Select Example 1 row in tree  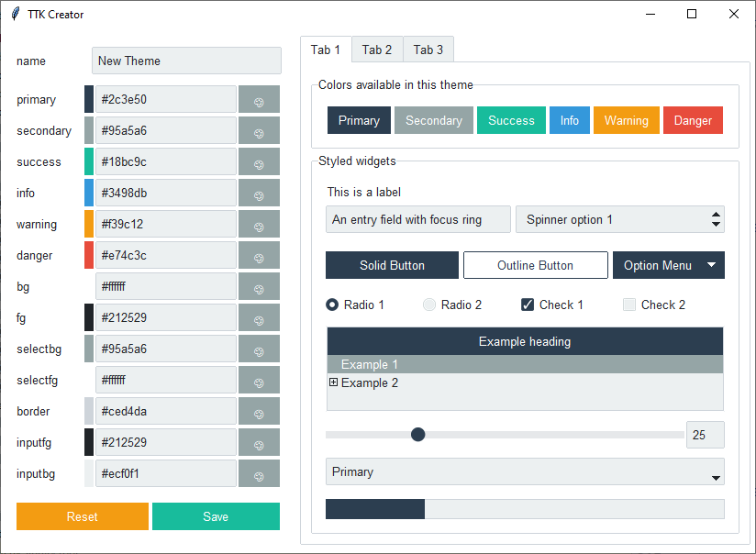click(x=525, y=364)
